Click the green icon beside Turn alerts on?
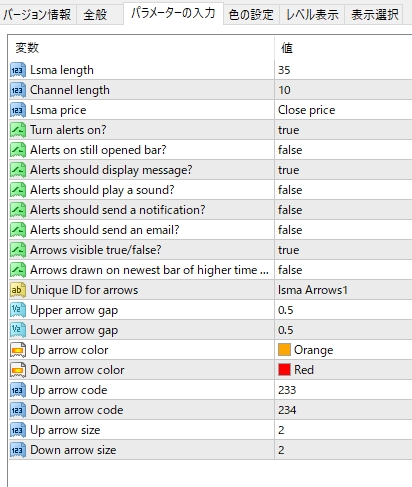This screenshot has height=487, width=412. [x=18, y=130]
